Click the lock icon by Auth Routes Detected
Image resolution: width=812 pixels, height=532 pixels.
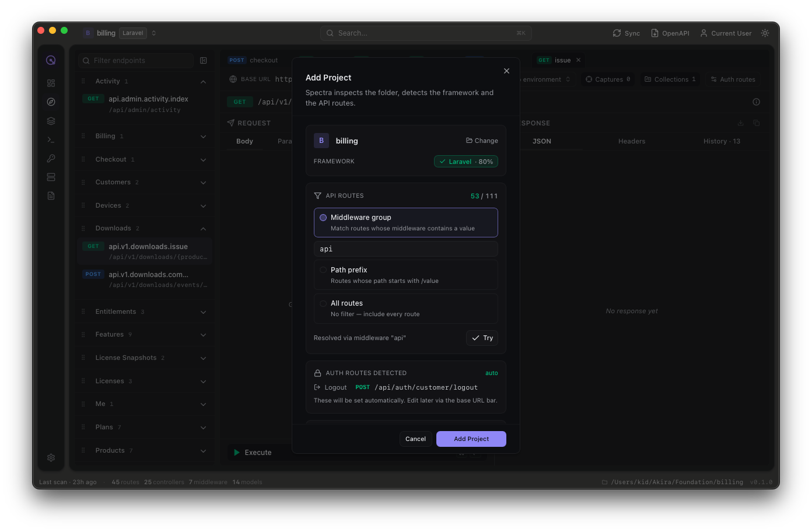(x=317, y=373)
